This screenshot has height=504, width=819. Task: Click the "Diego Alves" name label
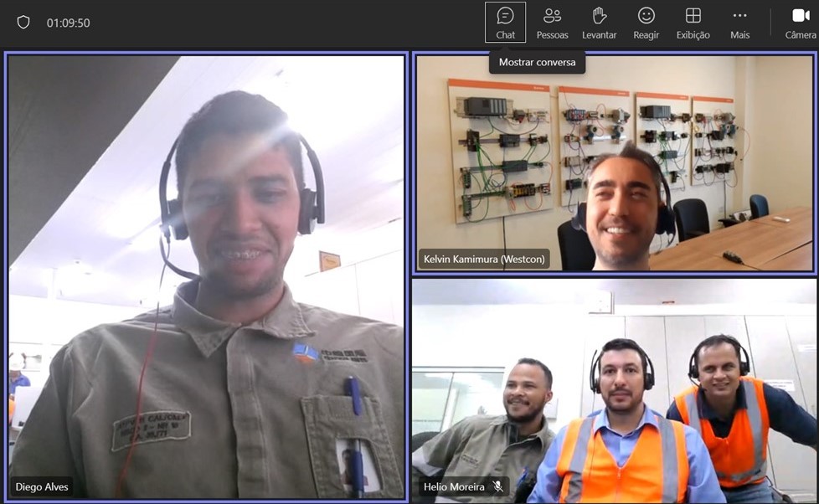pyautogui.click(x=42, y=486)
